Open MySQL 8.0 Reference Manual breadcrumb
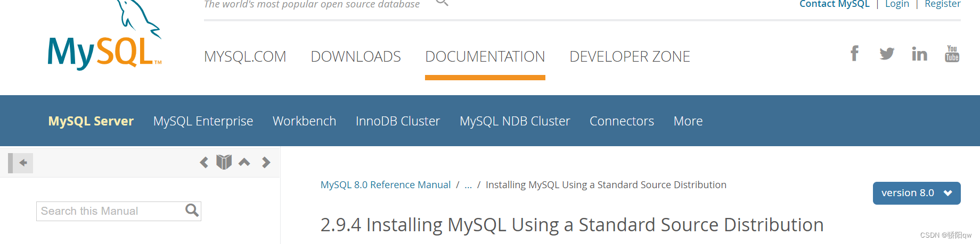Image resolution: width=980 pixels, height=244 pixels. 386,184
